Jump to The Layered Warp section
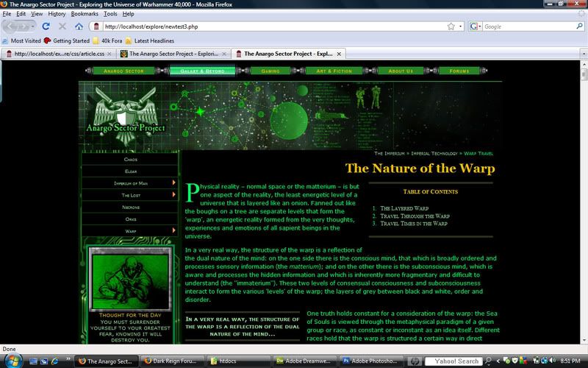The image size is (588, 368). point(404,208)
